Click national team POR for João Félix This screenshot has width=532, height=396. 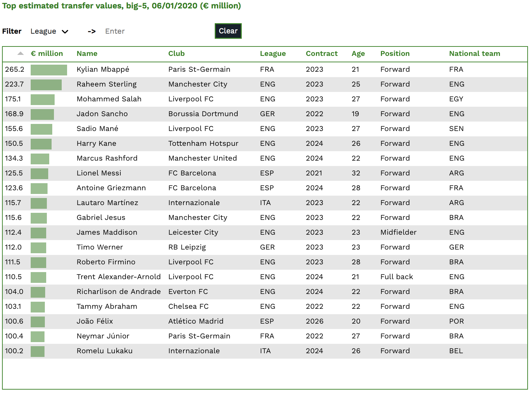pyautogui.click(x=456, y=321)
